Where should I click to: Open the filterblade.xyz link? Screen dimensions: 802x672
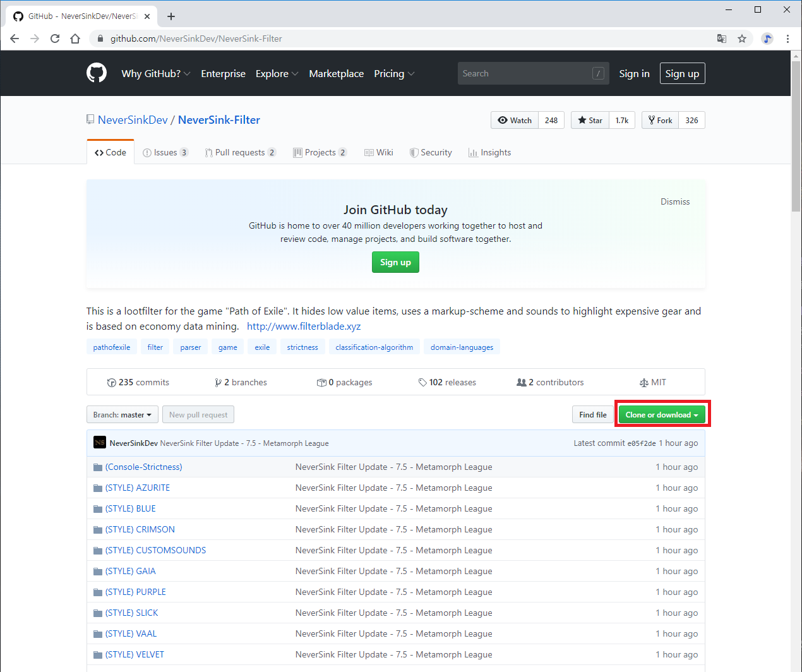coord(304,326)
